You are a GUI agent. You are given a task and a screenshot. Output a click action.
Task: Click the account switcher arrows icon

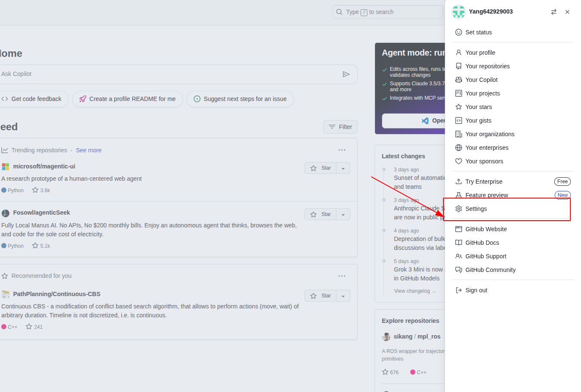pos(553,12)
